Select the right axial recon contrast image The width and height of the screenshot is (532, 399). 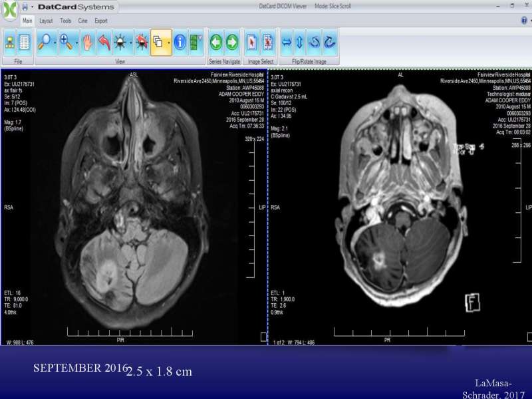click(400, 207)
